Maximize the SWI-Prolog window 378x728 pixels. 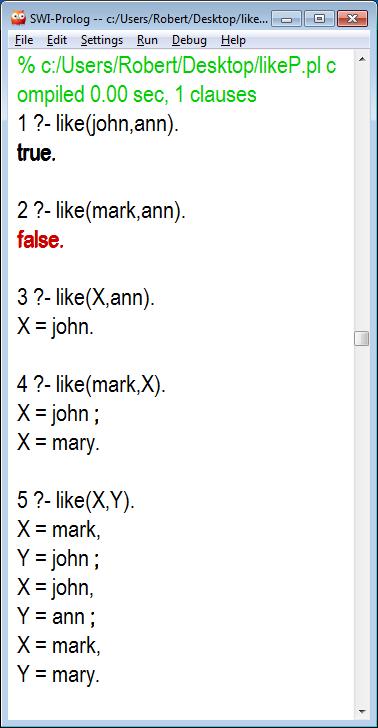(x=319, y=19)
